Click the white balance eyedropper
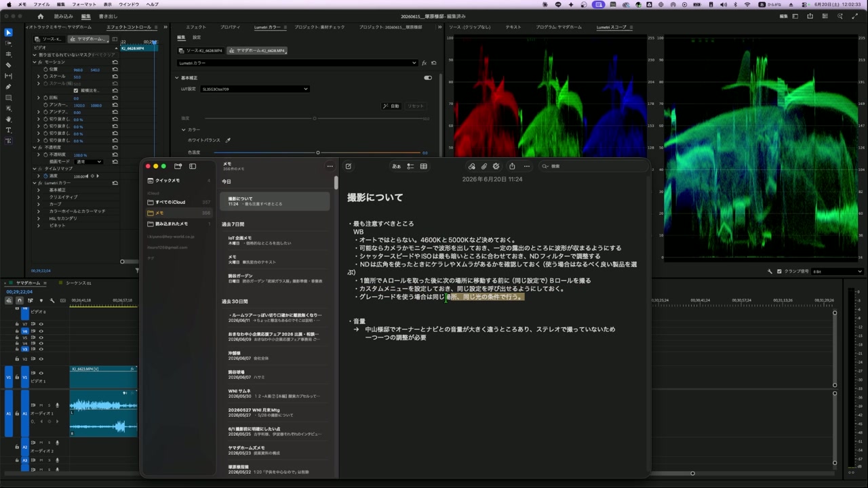Viewport: 868px width, 488px height. click(228, 140)
